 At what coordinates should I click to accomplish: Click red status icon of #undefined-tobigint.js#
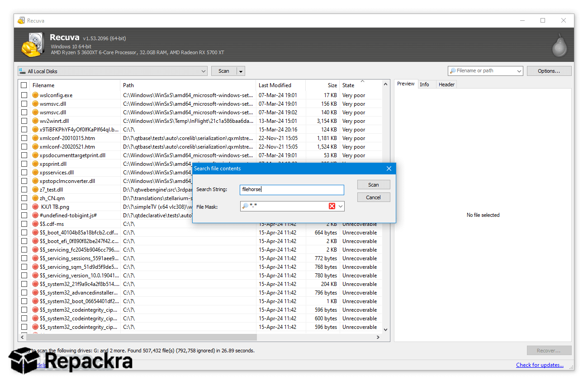click(36, 215)
